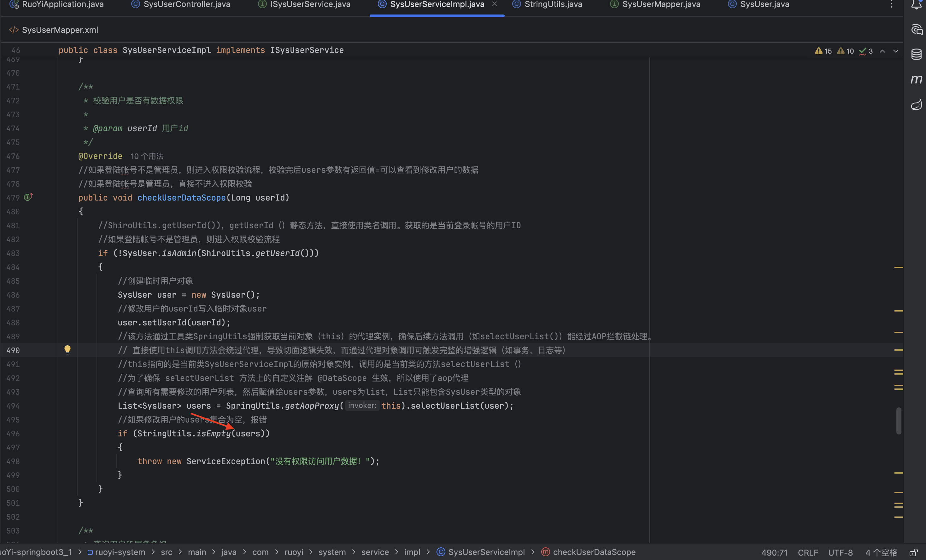Switch to the StringUtils.java tab

[553, 4]
